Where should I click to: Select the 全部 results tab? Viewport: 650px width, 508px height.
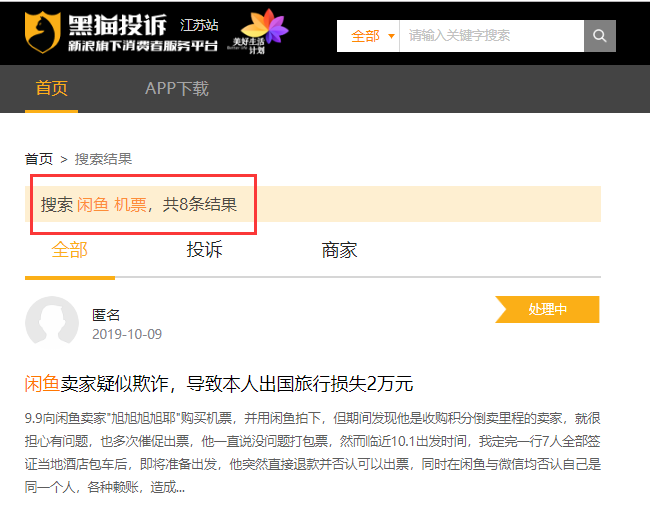(70, 250)
